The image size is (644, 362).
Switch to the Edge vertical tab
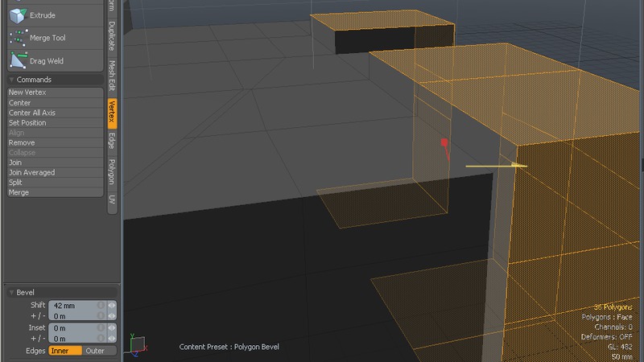pos(112,142)
